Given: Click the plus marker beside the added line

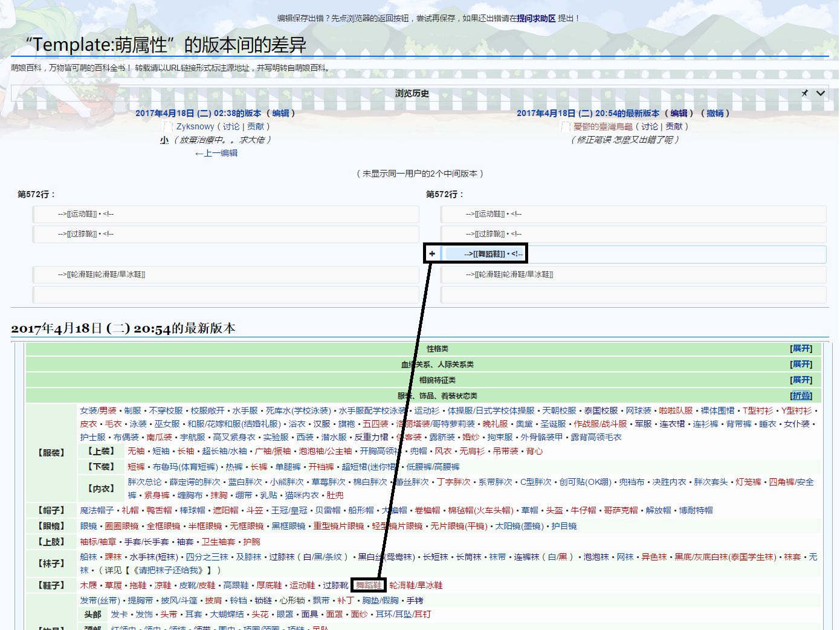Looking at the screenshot, I should pyautogui.click(x=431, y=254).
